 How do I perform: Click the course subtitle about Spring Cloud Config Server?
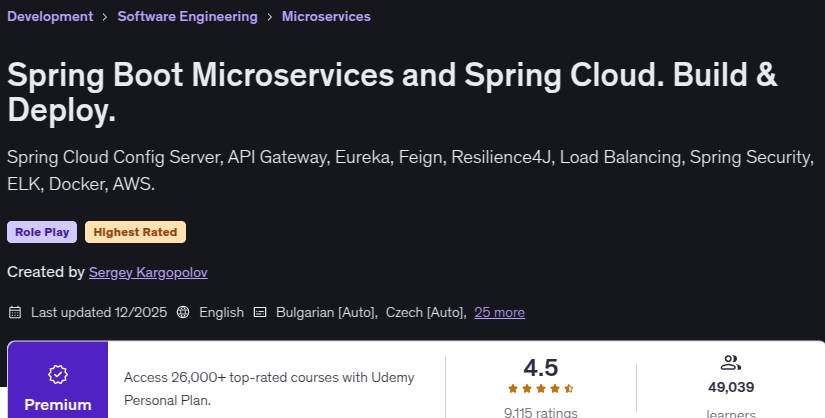point(410,171)
